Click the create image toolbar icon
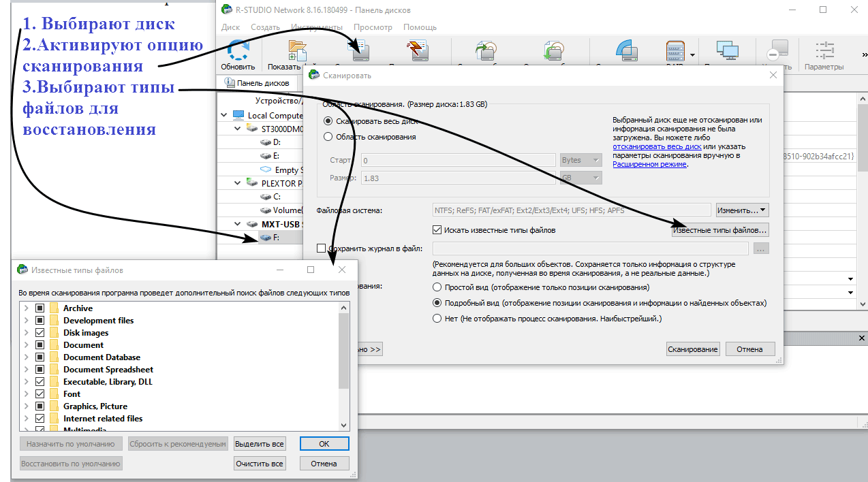 pyautogui.click(x=486, y=50)
